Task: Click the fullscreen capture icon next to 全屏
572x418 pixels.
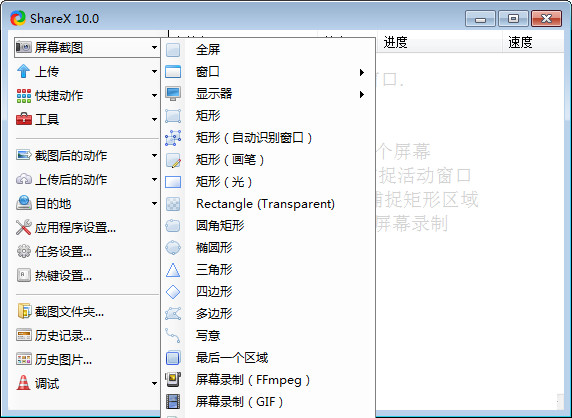Action: (x=173, y=50)
